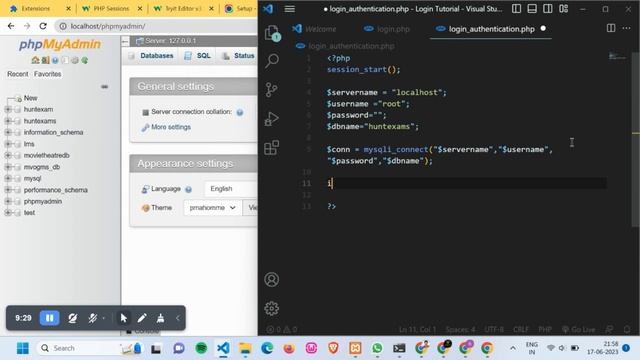This screenshot has width=640, height=360.
Task: Toggle the VS Code secondary side bar
Action: point(548,9)
